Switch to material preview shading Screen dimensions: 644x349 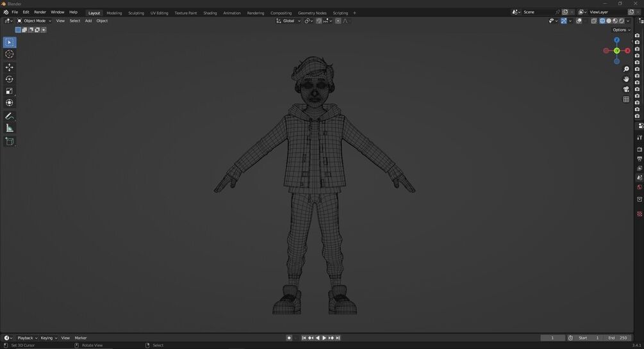615,21
